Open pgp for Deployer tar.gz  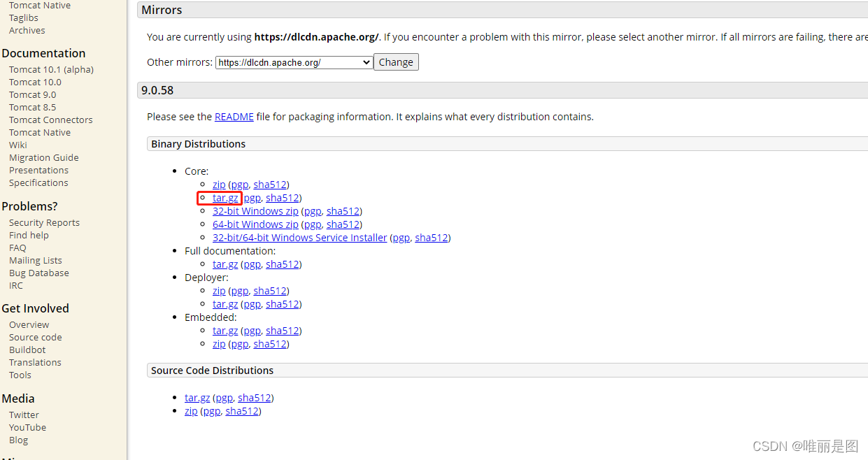[x=252, y=304]
